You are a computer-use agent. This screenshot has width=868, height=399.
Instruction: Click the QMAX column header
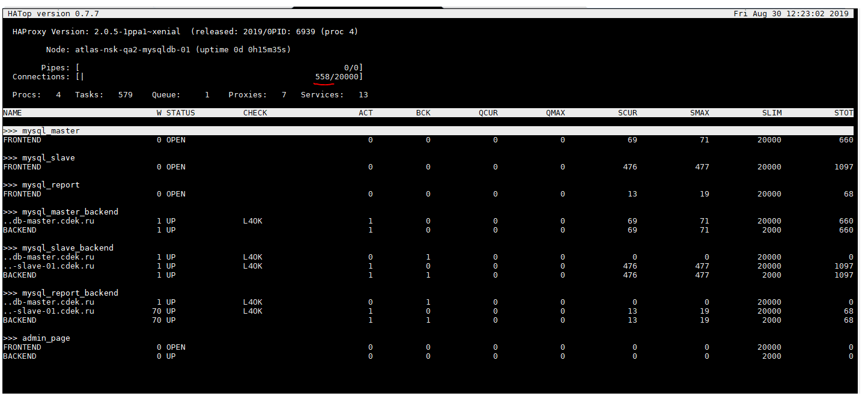[554, 112]
